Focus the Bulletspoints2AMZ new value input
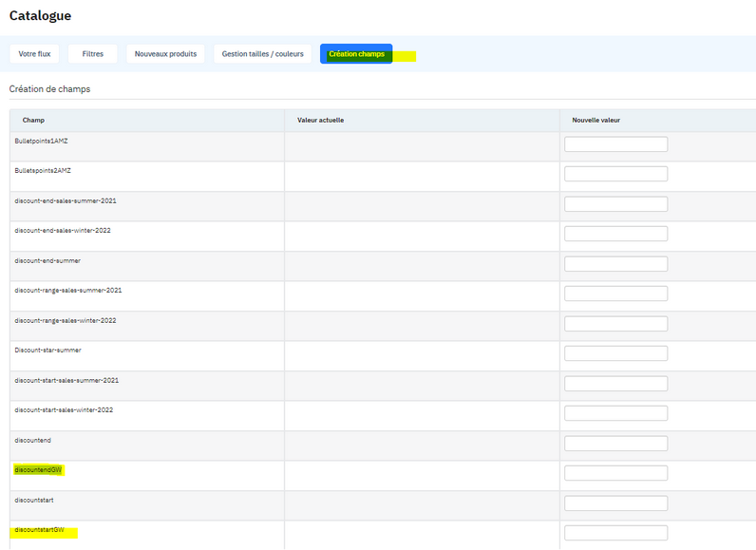756x550 pixels. point(615,174)
